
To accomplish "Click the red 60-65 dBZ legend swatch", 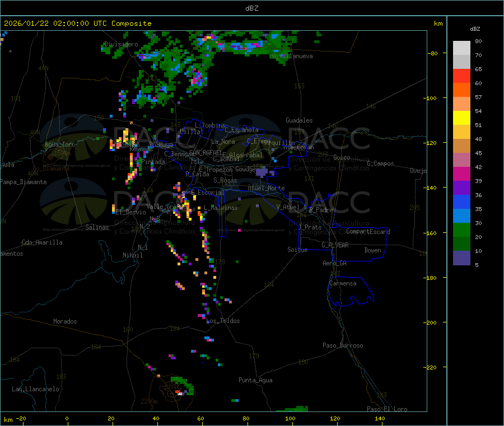I will (x=461, y=76).
